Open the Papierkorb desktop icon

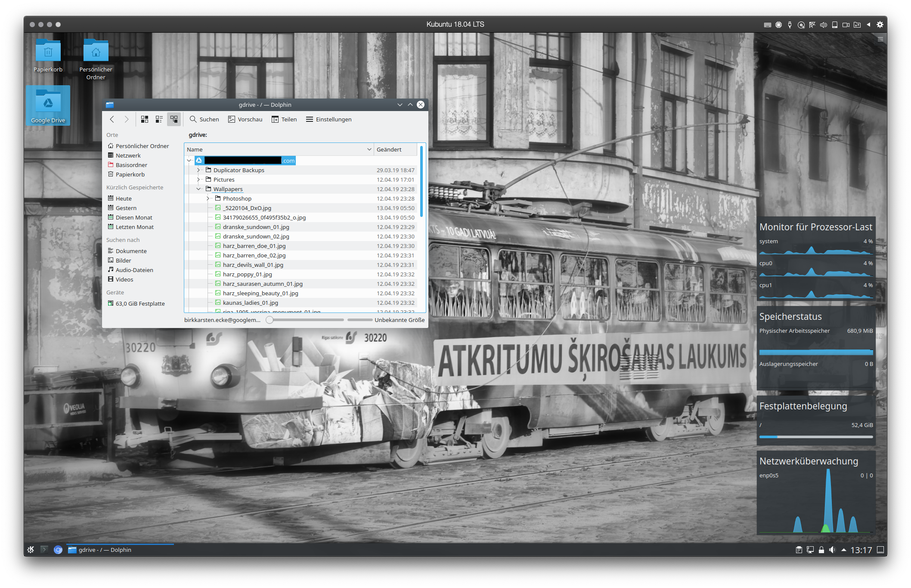tap(48, 56)
